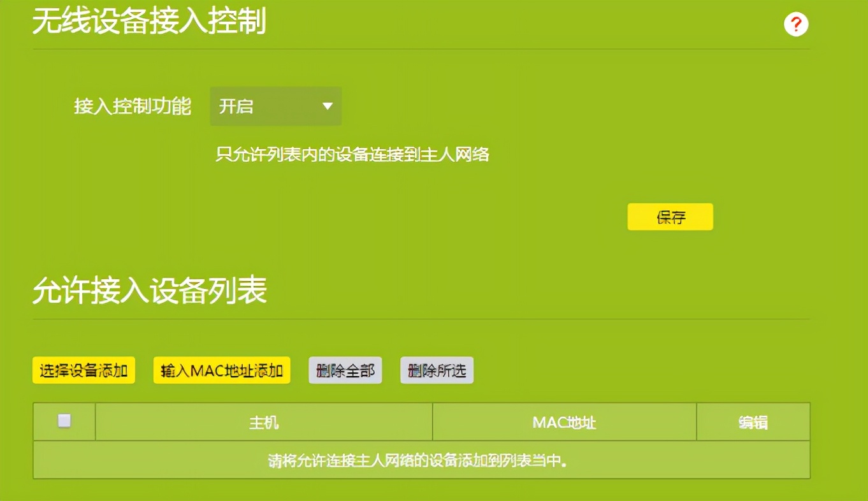
Task: Click the 删除所选 button
Action: [436, 370]
